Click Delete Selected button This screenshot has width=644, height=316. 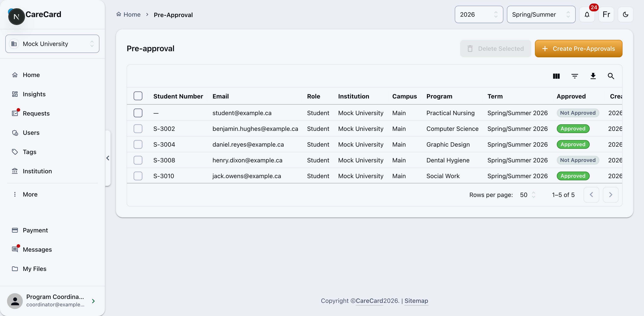click(495, 48)
